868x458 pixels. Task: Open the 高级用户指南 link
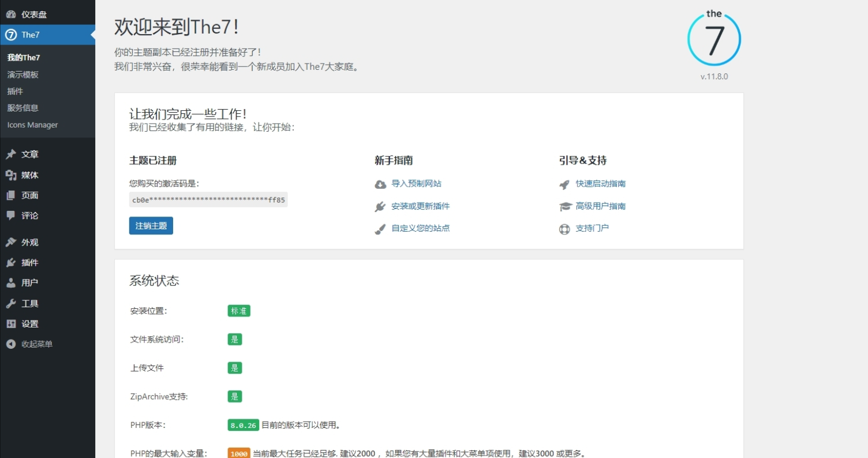[x=601, y=206]
